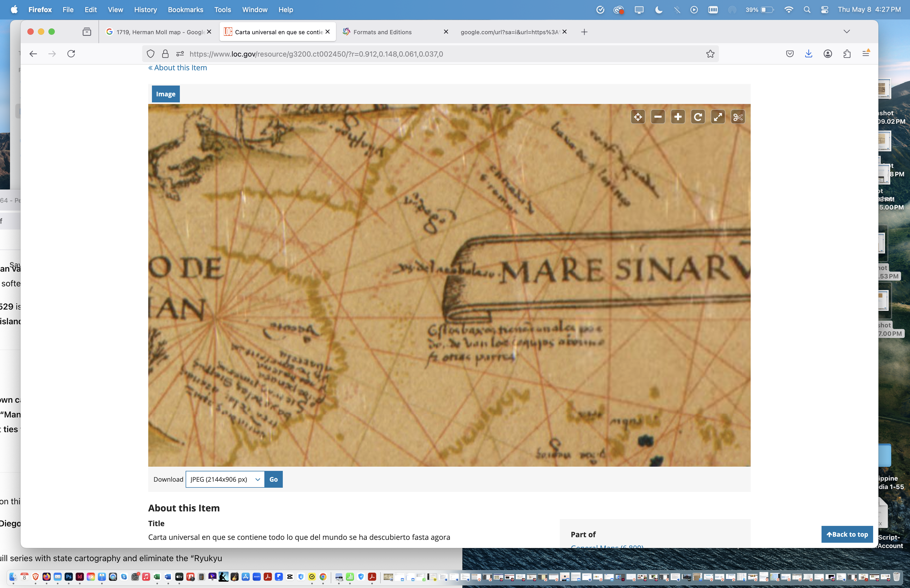Click the Bluetooth off icon in menu bar
Screen dimensions: 910x588
coord(677,9)
